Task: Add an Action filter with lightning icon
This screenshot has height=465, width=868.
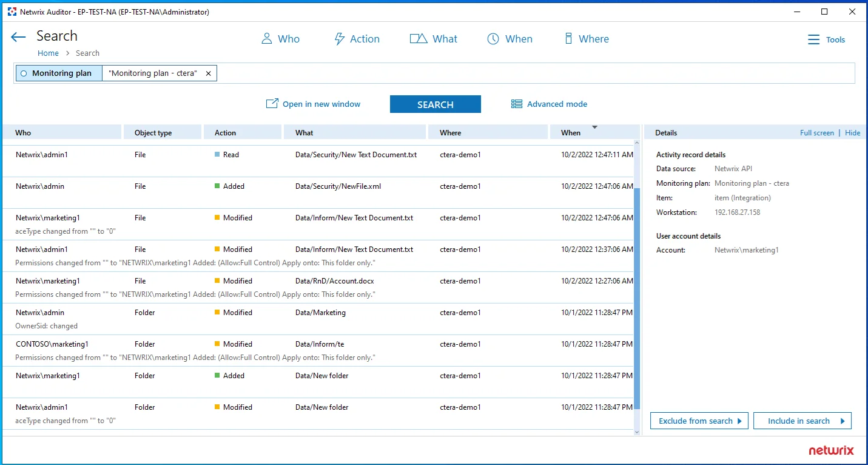Action: [357, 39]
